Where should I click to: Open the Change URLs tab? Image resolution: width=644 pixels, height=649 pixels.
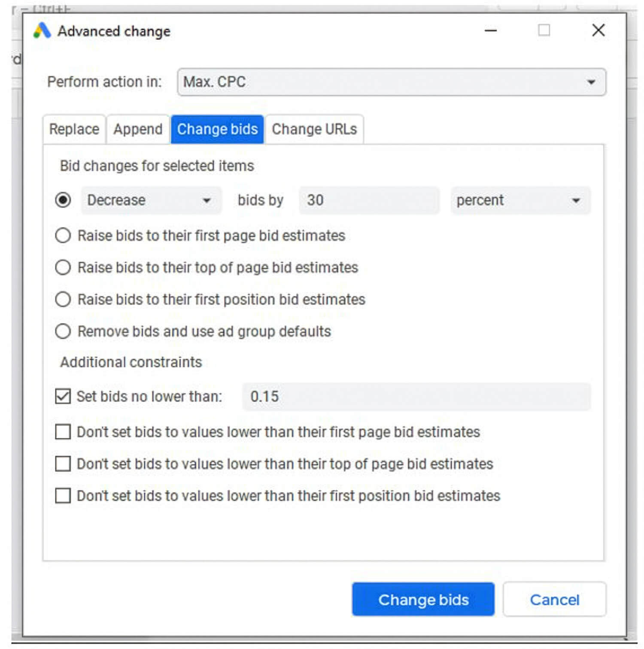coord(314,129)
